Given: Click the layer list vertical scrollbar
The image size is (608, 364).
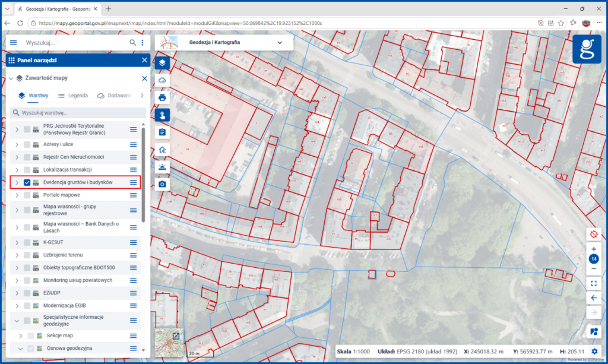Looking at the screenshot, I should tap(144, 175).
